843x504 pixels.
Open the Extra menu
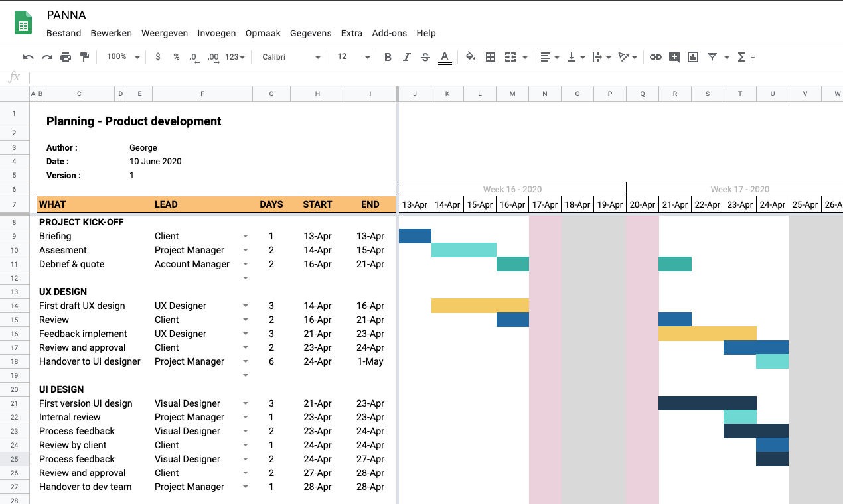(x=352, y=33)
